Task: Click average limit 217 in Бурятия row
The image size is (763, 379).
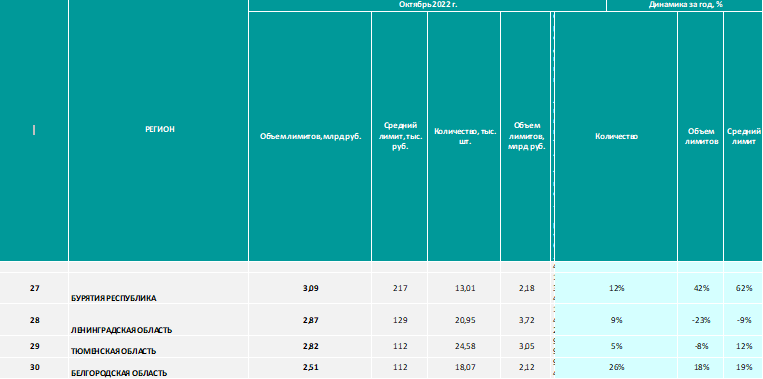Action: click(400, 288)
